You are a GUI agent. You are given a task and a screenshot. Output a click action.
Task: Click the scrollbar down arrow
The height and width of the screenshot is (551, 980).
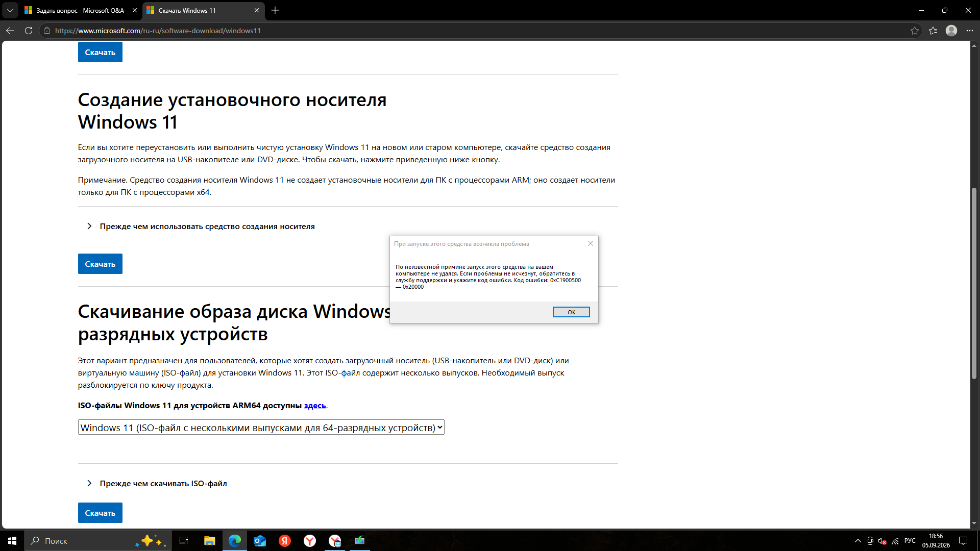pos(974,523)
